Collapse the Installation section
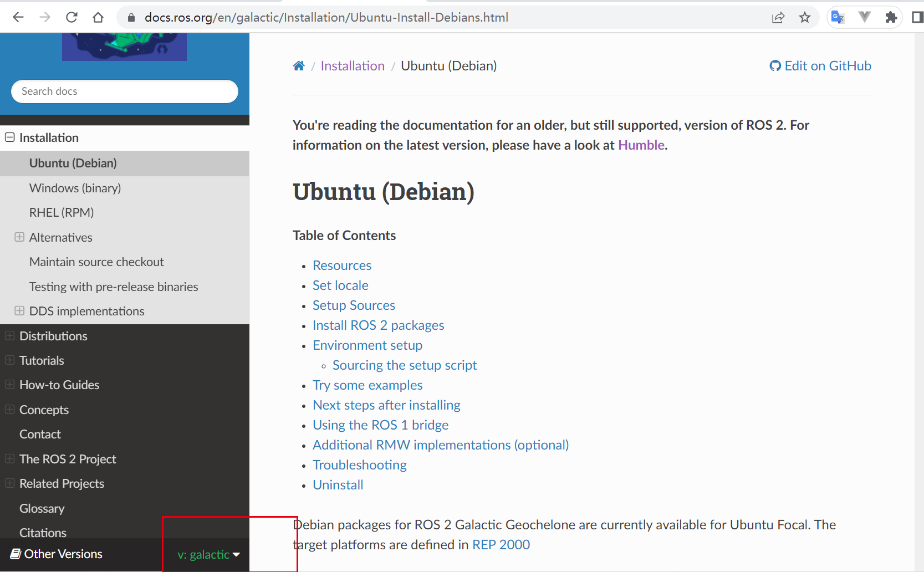Image resolution: width=924 pixels, height=572 pixels. pyautogui.click(x=10, y=137)
